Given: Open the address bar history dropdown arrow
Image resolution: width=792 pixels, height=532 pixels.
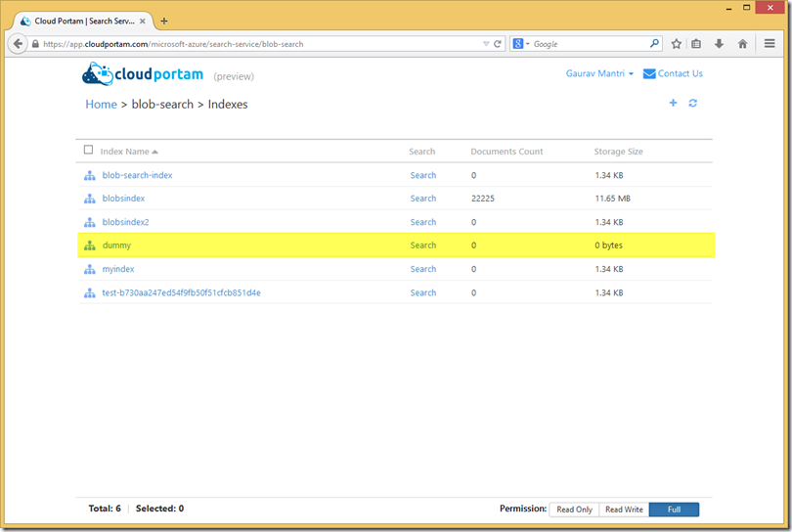Looking at the screenshot, I should point(486,44).
